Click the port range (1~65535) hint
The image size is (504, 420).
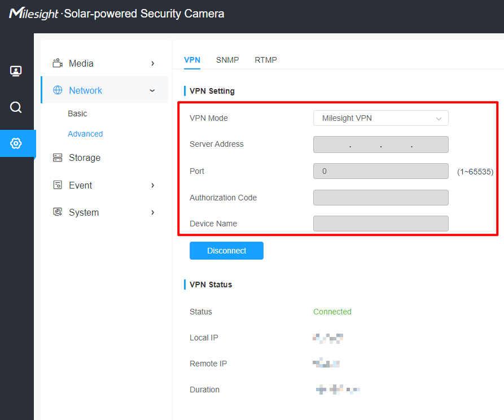point(475,172)
